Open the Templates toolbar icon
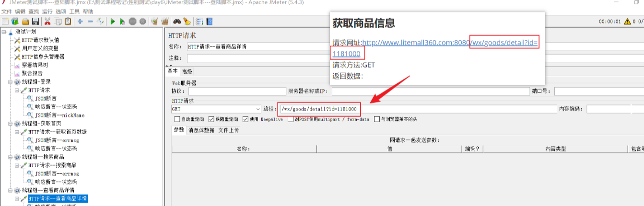This screenshot has height=206, width=644. 15,21
